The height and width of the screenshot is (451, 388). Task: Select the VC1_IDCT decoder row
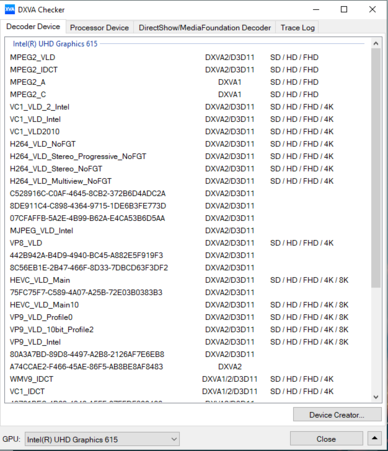[188, 391]
